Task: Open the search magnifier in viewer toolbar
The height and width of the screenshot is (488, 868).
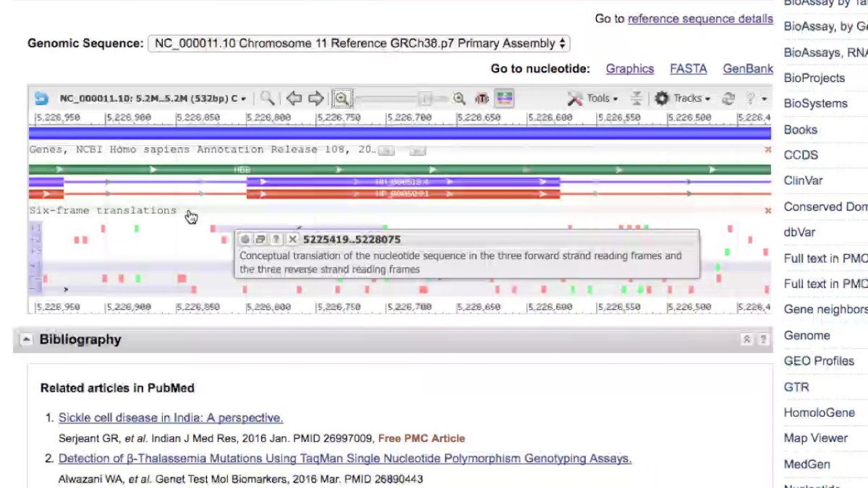Action: point(267,98)
